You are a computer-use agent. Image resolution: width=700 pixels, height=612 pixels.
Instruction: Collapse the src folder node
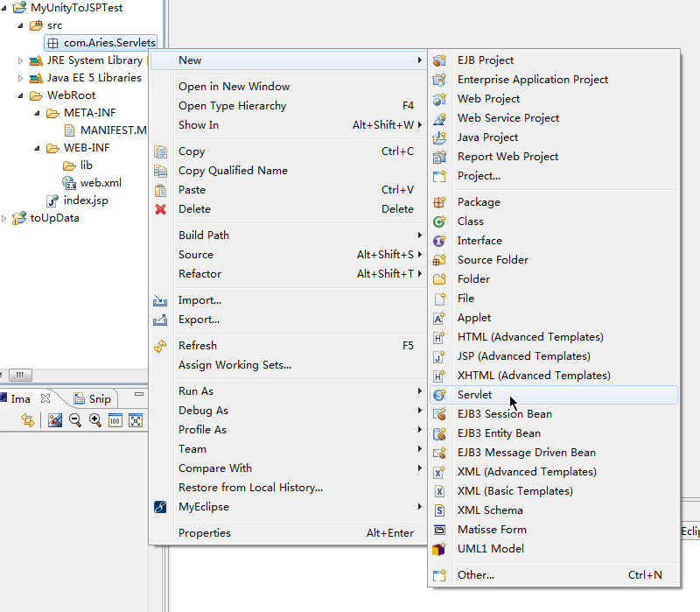pos(20,25)
